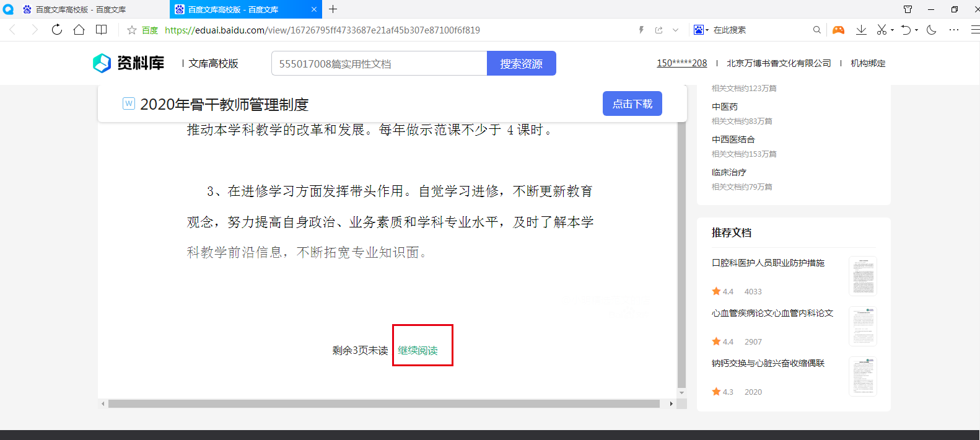This screenshot has width=980, height=440.
Task: Open the undo close tab dropdown arrow
Action: (916, 30)
